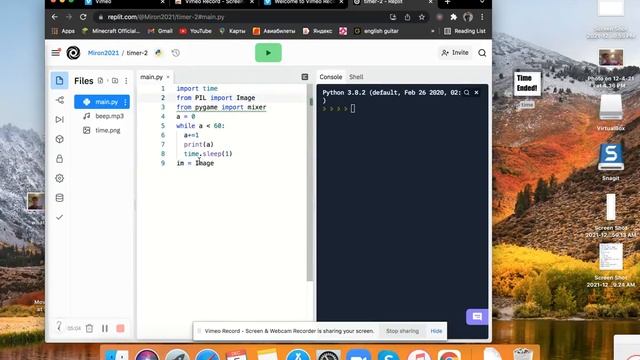
Task: Close the main.py editor tab
Action: (x=168, y=77)
